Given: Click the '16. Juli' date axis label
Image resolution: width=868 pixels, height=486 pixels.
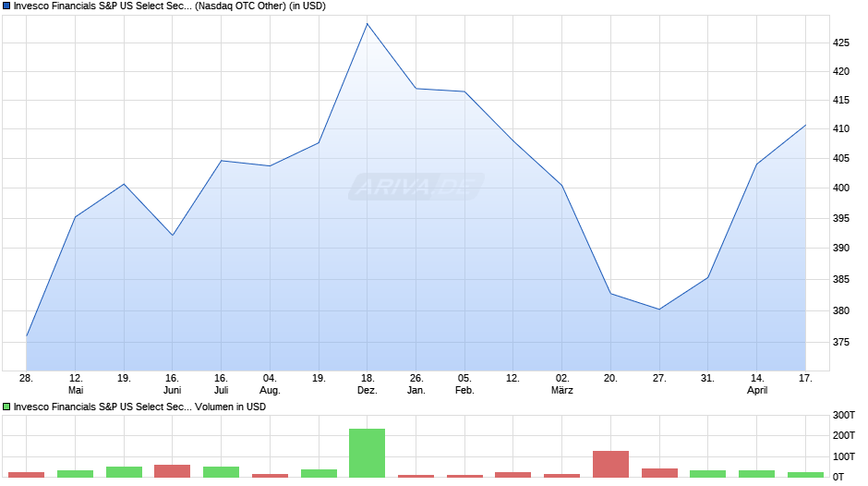Looking at the screenshot, I should point(221,384).
